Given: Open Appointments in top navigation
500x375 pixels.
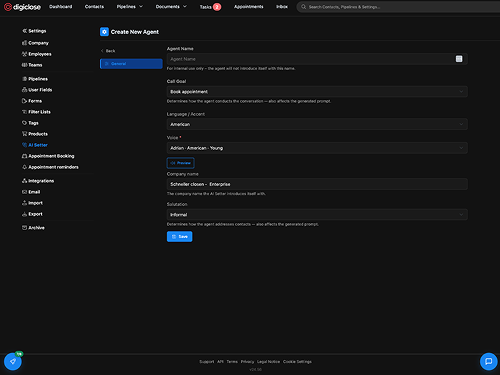Looking at the screenshot, I should (249, 7).
